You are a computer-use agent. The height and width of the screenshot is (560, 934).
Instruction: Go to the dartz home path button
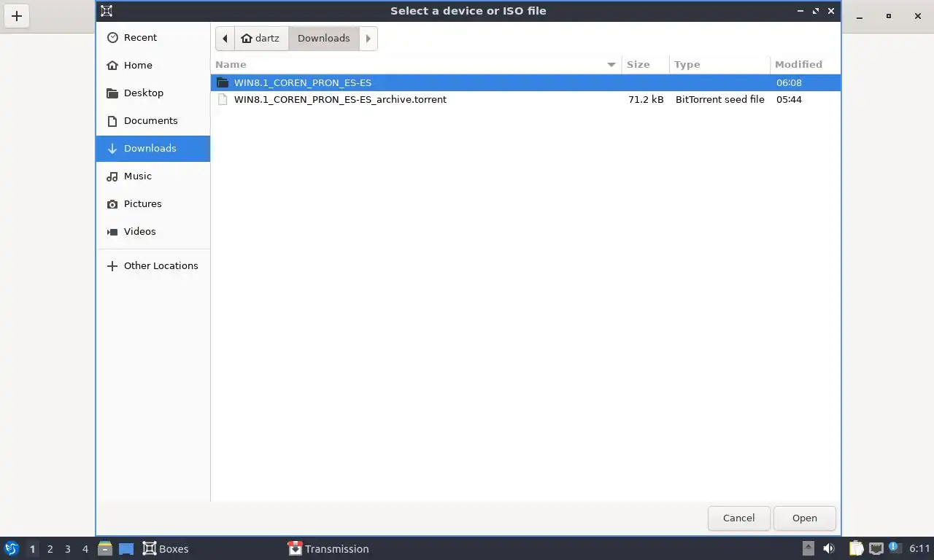pyautogui.click(x=261, y=38)
